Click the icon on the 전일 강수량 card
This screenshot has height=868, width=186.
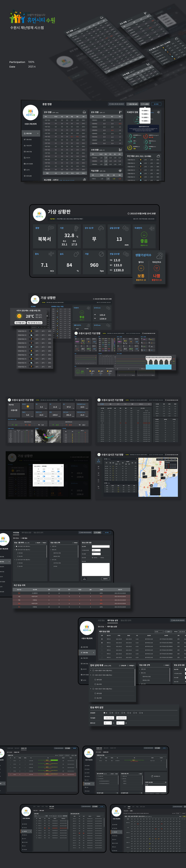126,254
